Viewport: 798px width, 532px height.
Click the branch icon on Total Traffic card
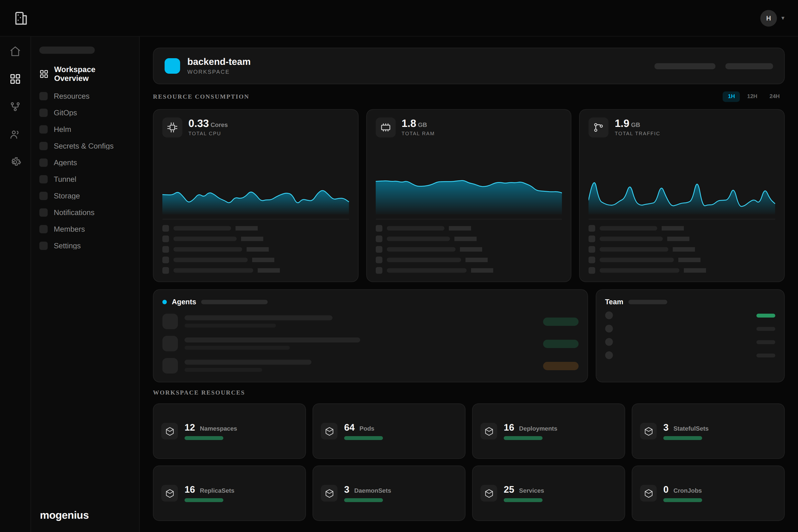tap(598, 127)
